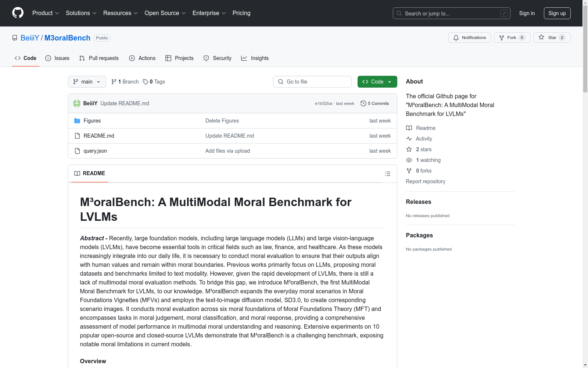Open 'Add files via upload' commit message
588x368 pixels.
[227, 151]
